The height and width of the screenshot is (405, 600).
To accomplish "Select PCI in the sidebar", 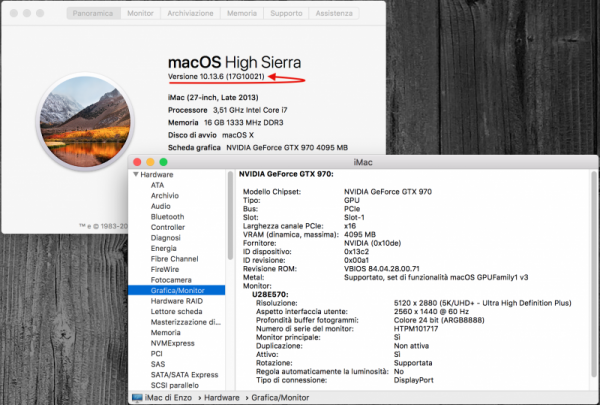I will (157, 354).
